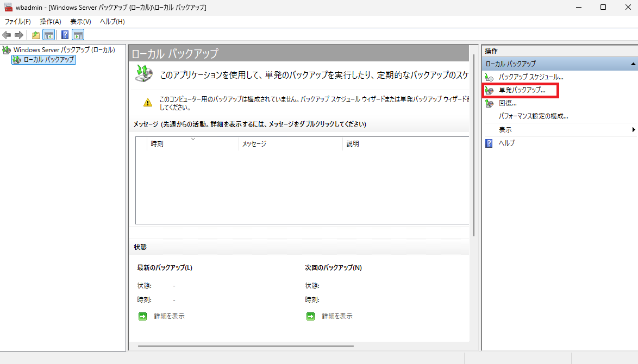The image size is (638, 364).
Task: Click the wbadmin app icon in title bar
Action: [8, 7]
